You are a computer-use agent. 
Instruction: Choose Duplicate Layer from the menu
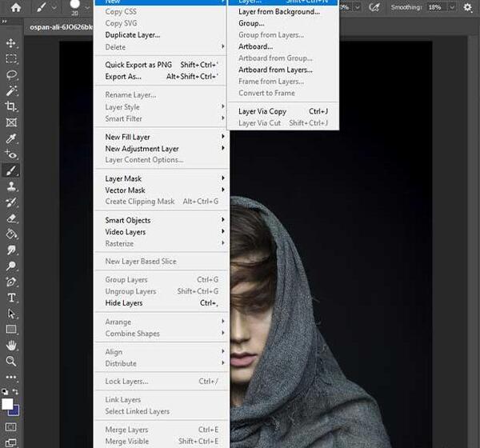[x=162, y=35]
